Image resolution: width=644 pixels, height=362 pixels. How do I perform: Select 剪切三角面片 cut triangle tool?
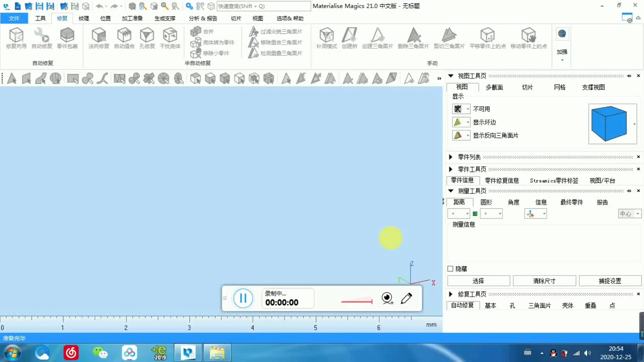coord(449,38)
